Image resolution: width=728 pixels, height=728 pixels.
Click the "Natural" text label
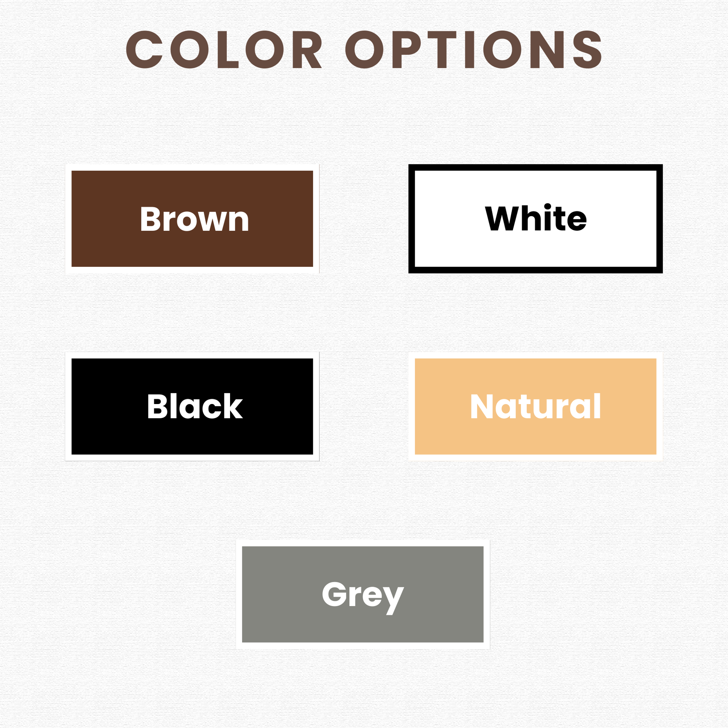(535, 406)
